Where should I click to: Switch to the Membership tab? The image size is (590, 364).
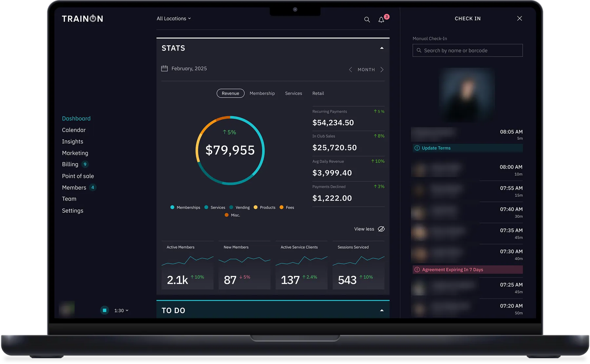click(262, 93)
